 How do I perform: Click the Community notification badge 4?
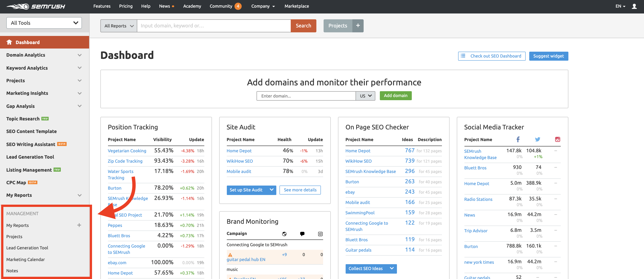(238, 6)
